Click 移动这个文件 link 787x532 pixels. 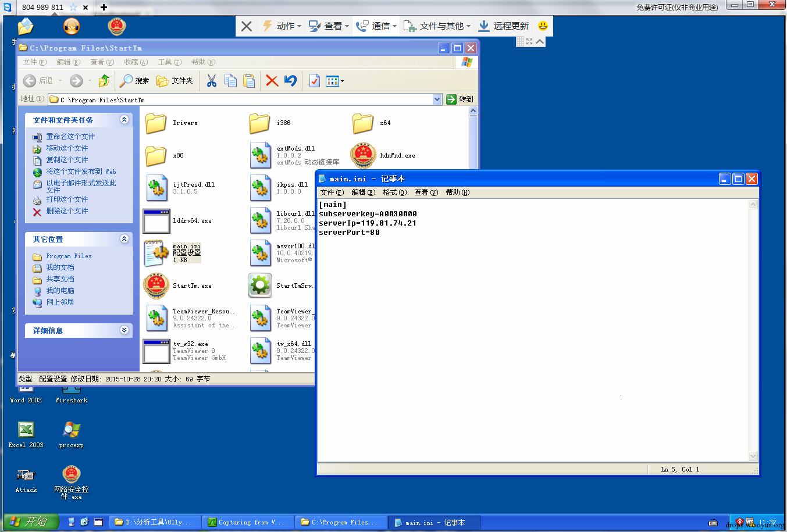[x=67, y=148]
